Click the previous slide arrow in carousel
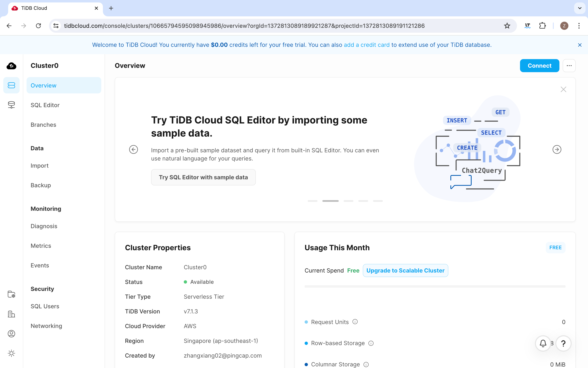588x368 pixels. (133, 149)
